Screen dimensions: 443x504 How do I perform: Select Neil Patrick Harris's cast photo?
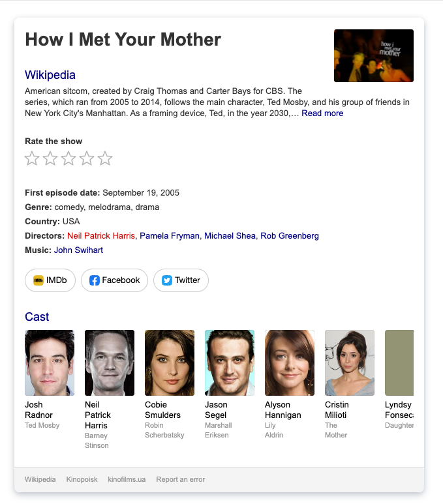110,363
